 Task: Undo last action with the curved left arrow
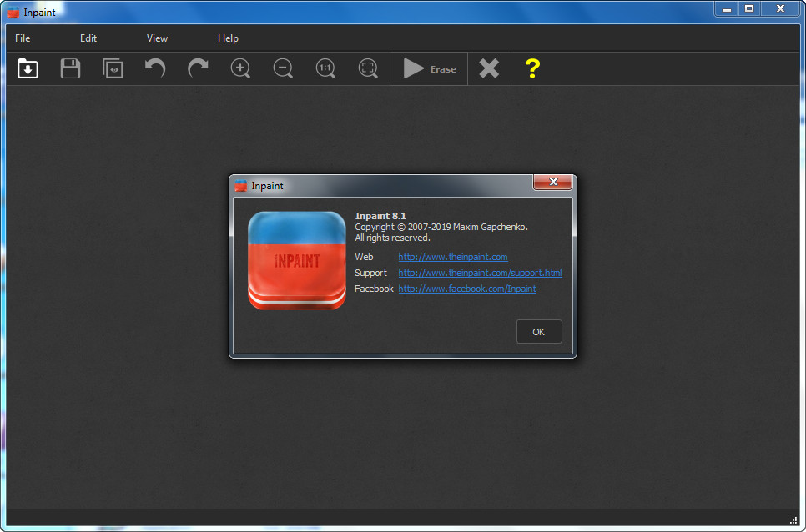(x=155, y=68)
